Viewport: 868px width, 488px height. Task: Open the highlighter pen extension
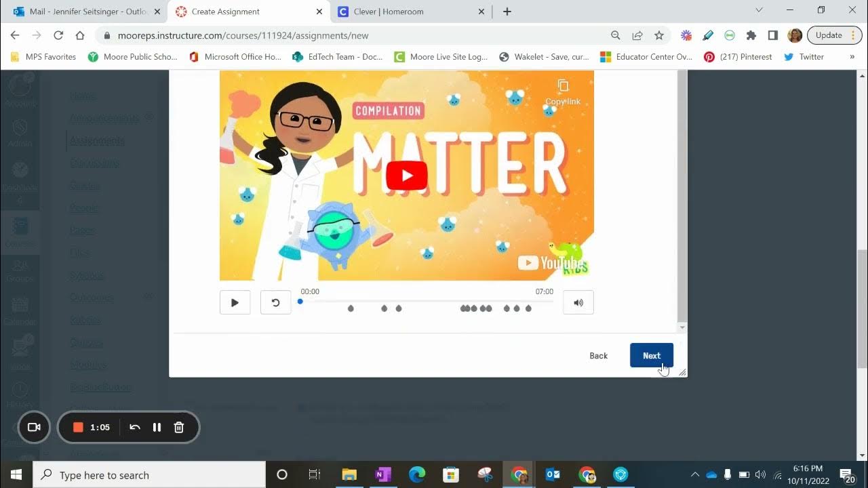pyautogui.click(x=708, y=35)
